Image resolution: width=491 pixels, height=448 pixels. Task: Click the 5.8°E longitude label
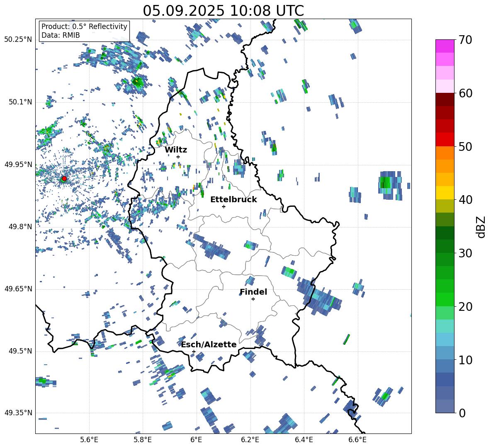(143, 440)
